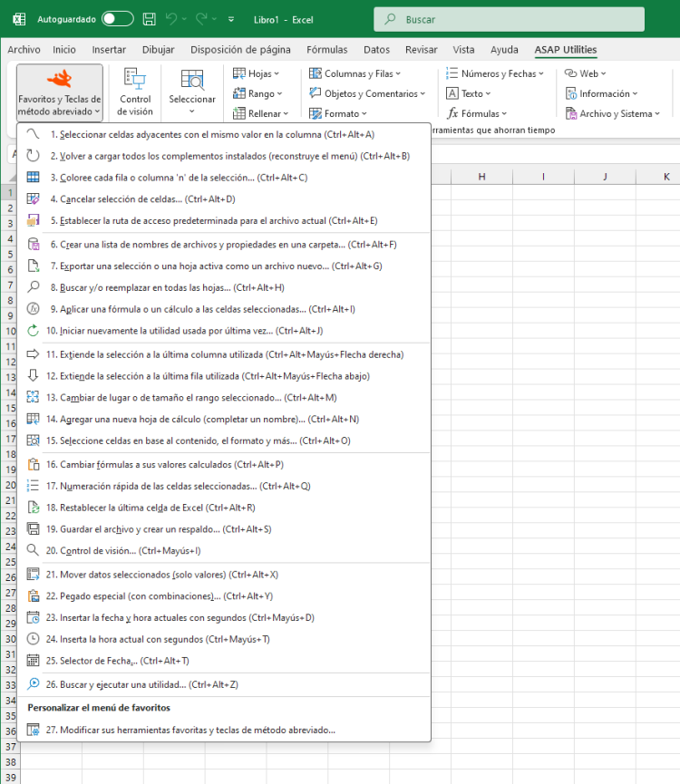Click the Save disk icon in title bar
Screen dimensions: 680x784
click(x=149, y=20)
